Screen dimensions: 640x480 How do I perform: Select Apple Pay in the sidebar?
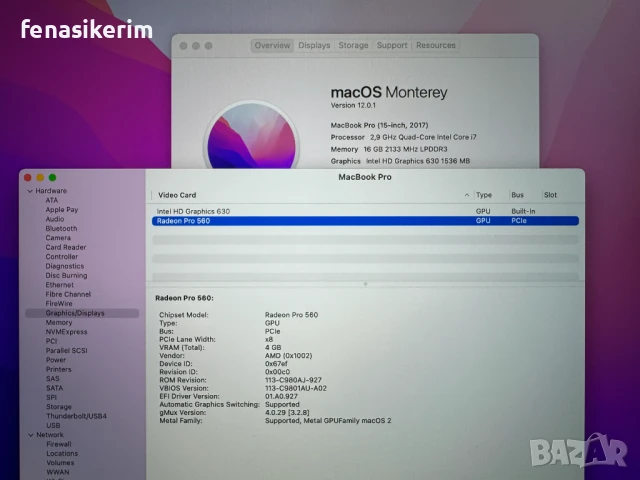pyautogui.click(x=62, y=210)
